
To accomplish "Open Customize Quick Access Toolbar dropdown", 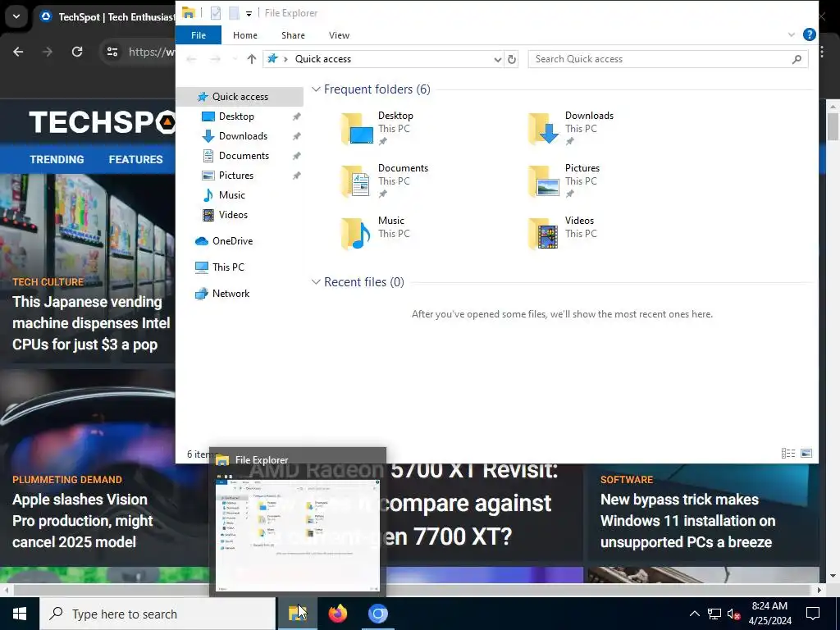I will tap(249, 13).
